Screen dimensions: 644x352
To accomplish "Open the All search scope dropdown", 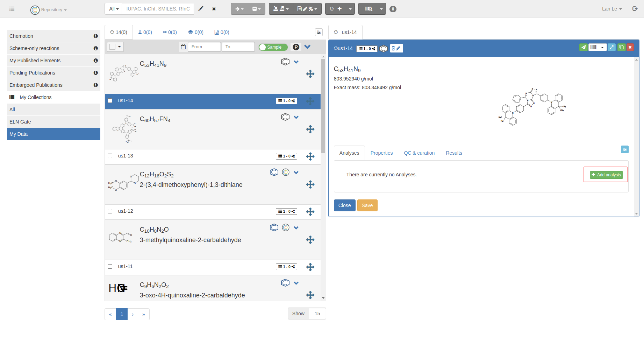I will [114, 9].
